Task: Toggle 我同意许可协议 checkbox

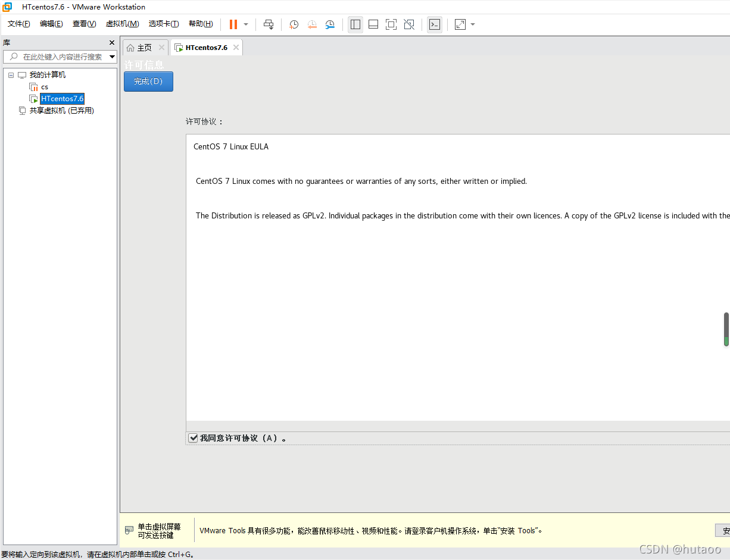Action: point(193,438)
